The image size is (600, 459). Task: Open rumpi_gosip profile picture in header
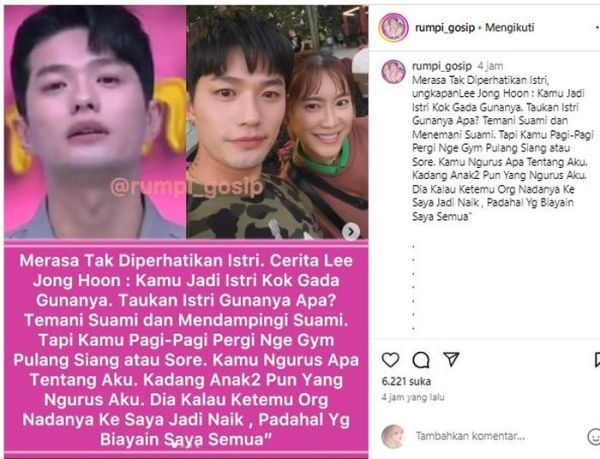(393, 27)
